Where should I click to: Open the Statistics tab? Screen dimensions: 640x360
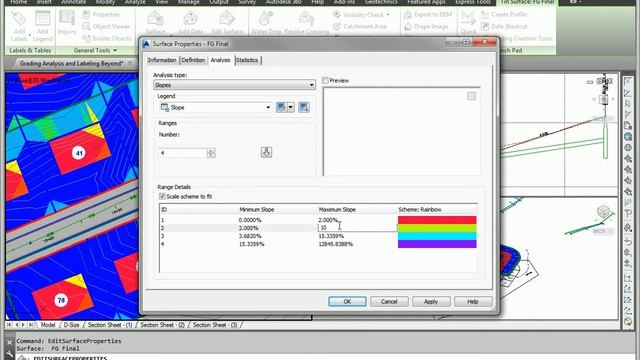pos(247,60)
